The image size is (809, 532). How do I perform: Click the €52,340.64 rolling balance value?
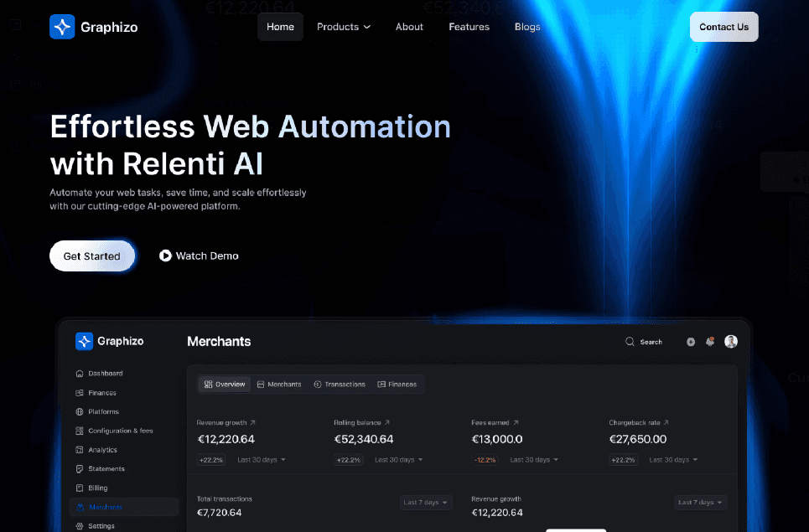point(364,439)
